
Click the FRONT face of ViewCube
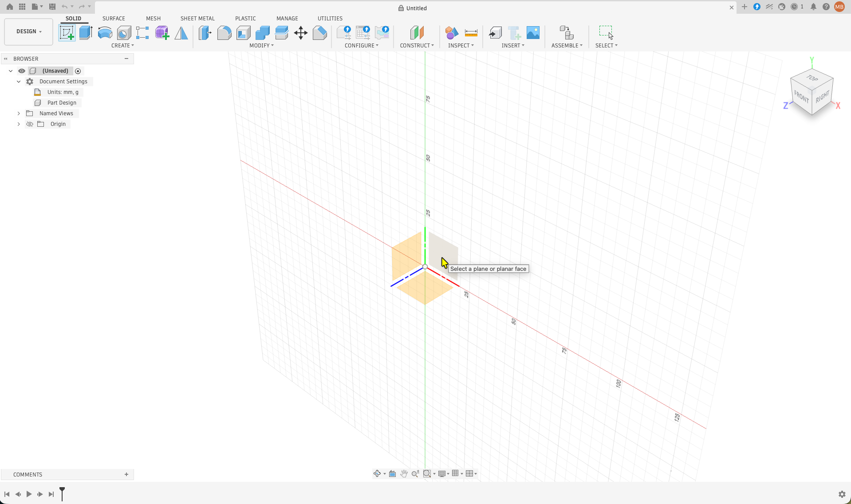tap(801, 96)
